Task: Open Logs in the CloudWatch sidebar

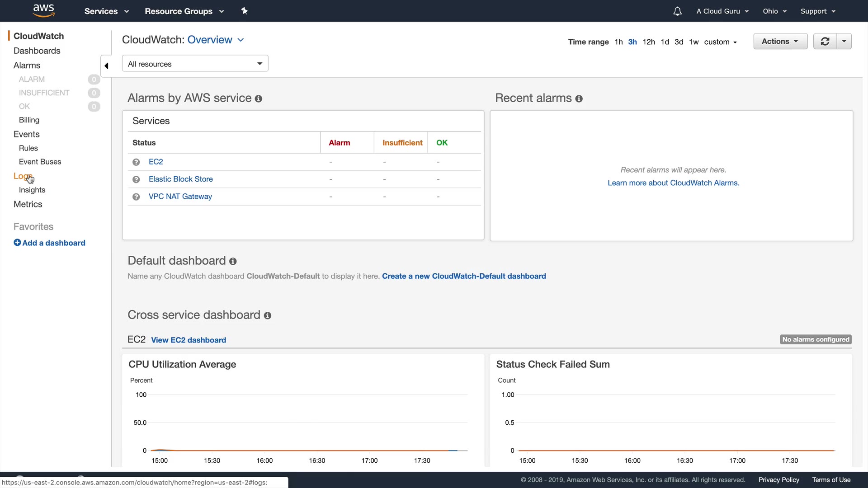Action: [x=22, y=176]
